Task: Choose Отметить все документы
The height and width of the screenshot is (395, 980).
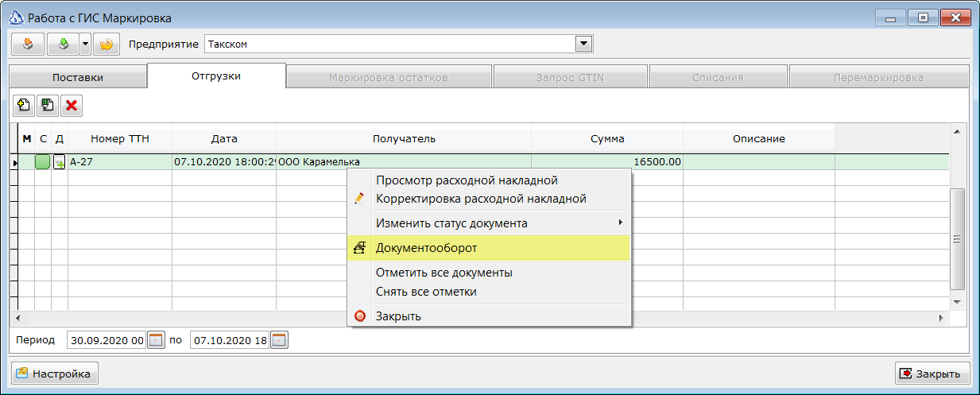Action: pos(490,273)
